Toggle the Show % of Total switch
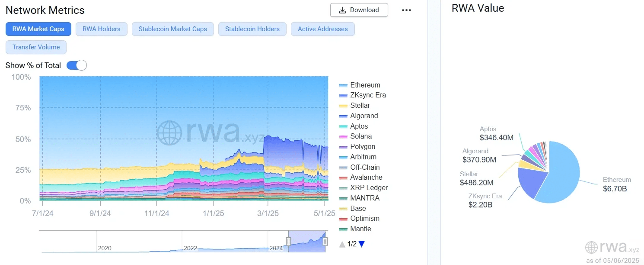 coord(77,65)
